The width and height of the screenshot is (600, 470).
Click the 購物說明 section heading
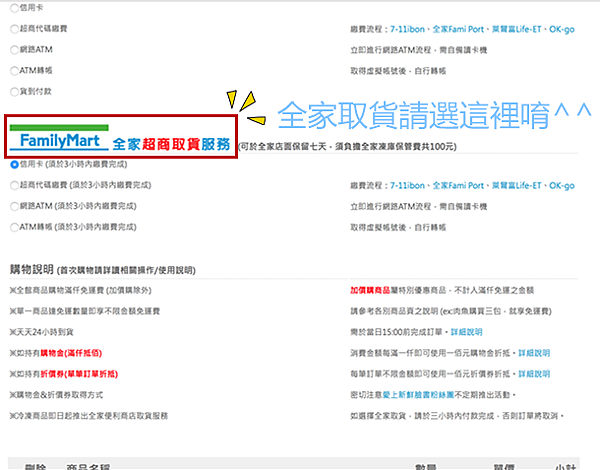[31, 269]
